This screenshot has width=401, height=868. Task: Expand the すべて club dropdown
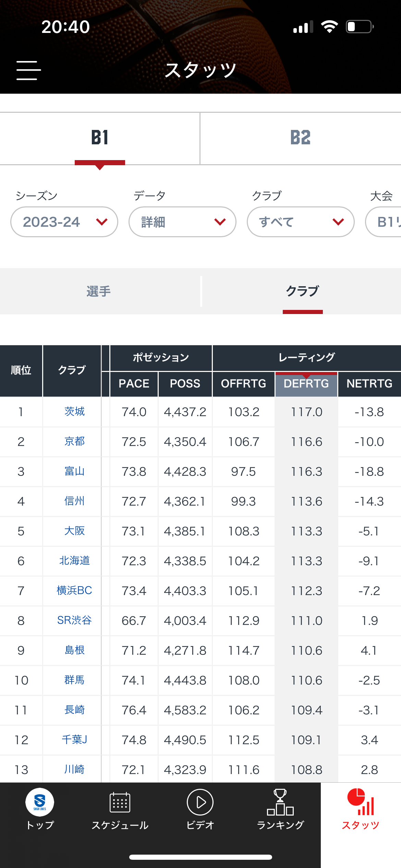coord(301,222)
